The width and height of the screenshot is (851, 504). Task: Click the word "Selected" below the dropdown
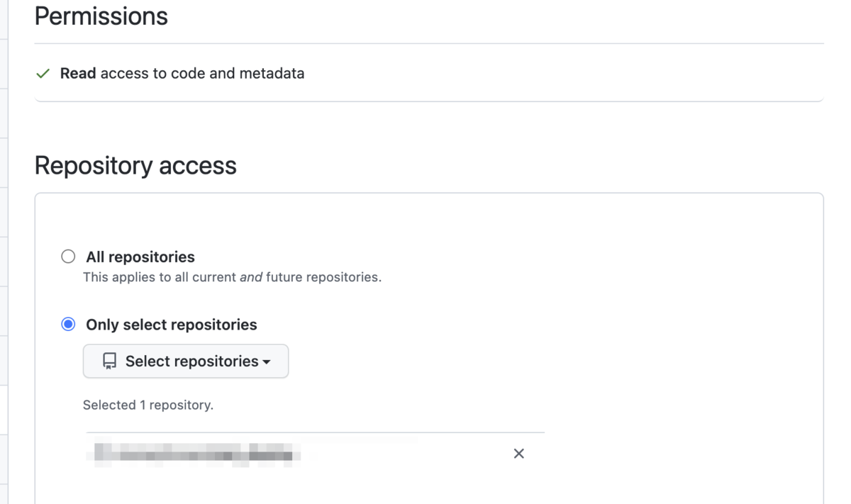pos(109,405)
